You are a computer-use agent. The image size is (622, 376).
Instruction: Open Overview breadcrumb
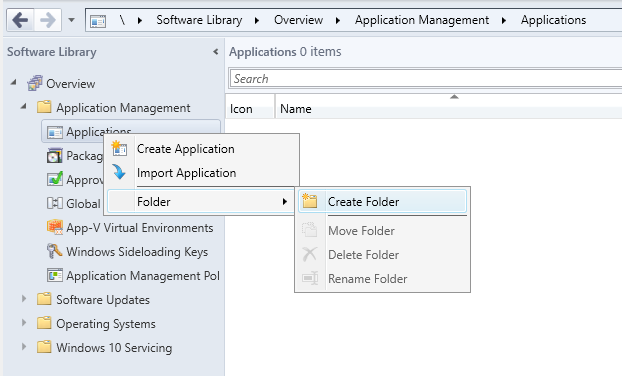[x=298, y=20]
